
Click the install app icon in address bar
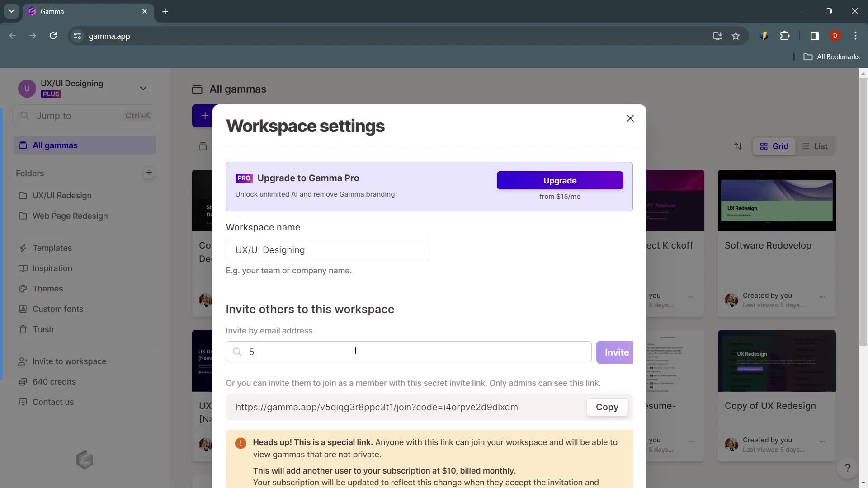click(x=717, y=36)
